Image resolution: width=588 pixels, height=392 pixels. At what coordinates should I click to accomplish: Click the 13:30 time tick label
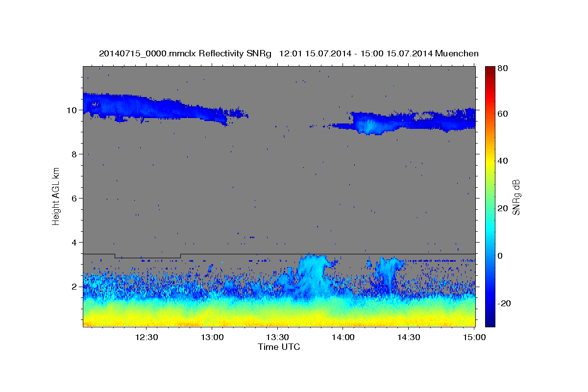pos(278,337)
